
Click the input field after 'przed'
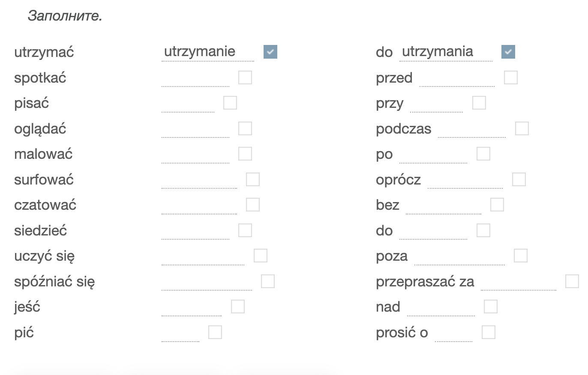tap(457, 78)
